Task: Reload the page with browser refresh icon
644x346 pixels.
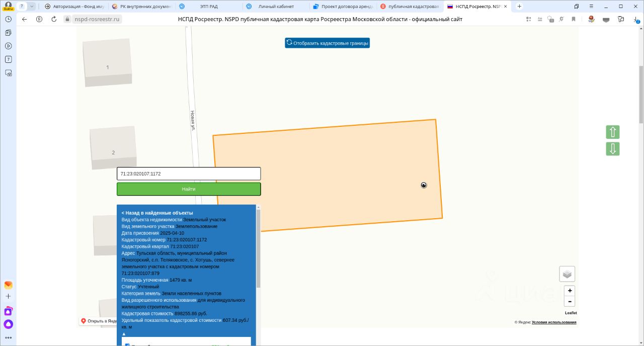Action: coord(54,19)
